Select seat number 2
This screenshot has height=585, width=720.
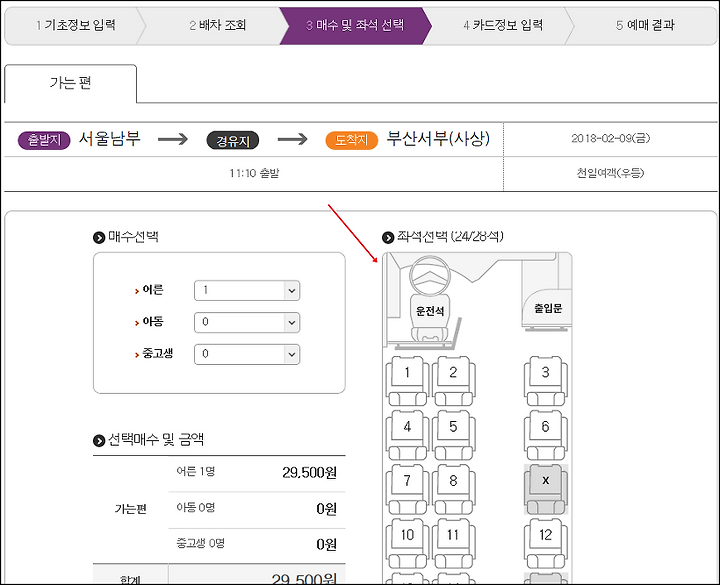(x=453, y=381)
